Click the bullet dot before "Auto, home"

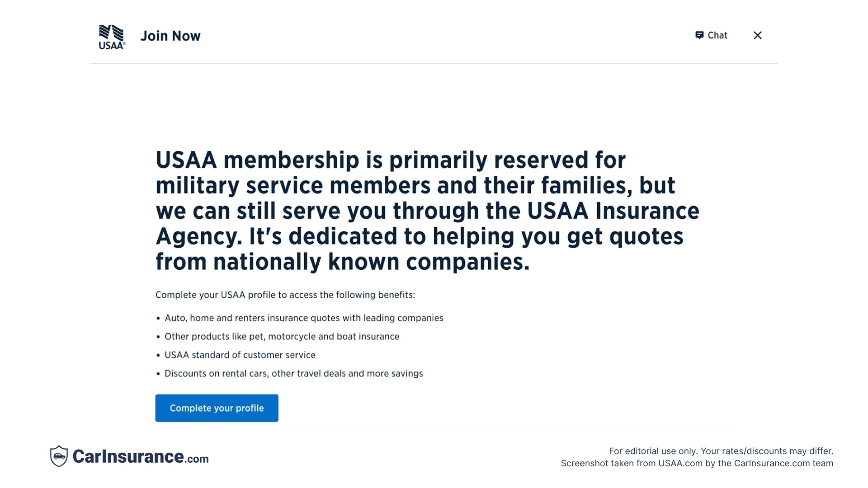coord(158,319)
